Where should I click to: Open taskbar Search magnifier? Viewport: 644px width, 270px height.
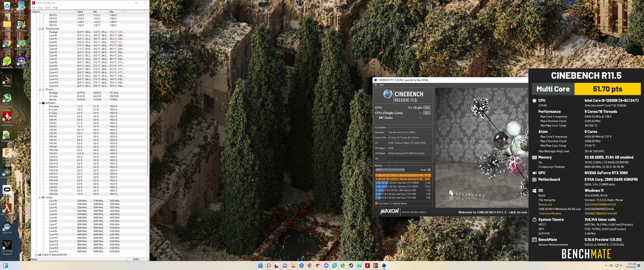(268, 265)
